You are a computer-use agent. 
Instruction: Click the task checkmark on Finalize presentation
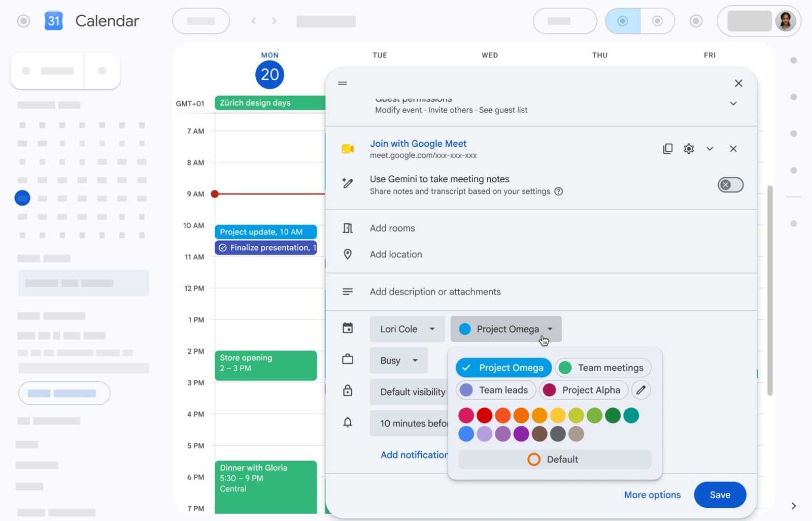click(x=223, y=248)
